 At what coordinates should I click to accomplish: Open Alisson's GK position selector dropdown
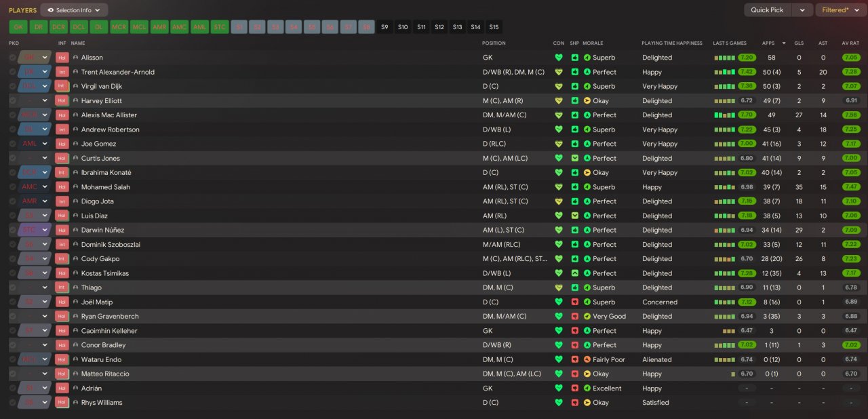pos(35,58)
